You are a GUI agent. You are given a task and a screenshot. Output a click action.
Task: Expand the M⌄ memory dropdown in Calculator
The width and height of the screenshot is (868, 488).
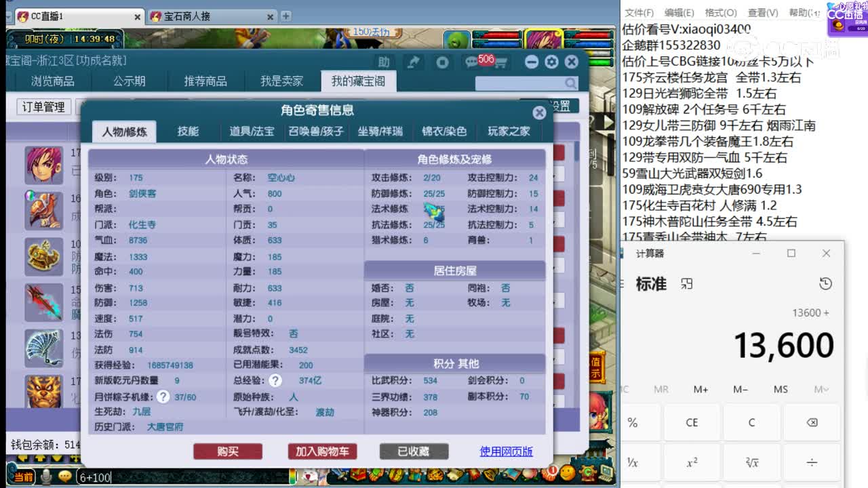point(821,390)
